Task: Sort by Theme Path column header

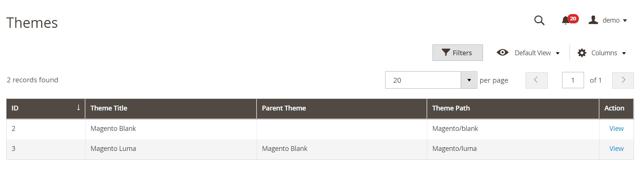Action: click(451, 108)
